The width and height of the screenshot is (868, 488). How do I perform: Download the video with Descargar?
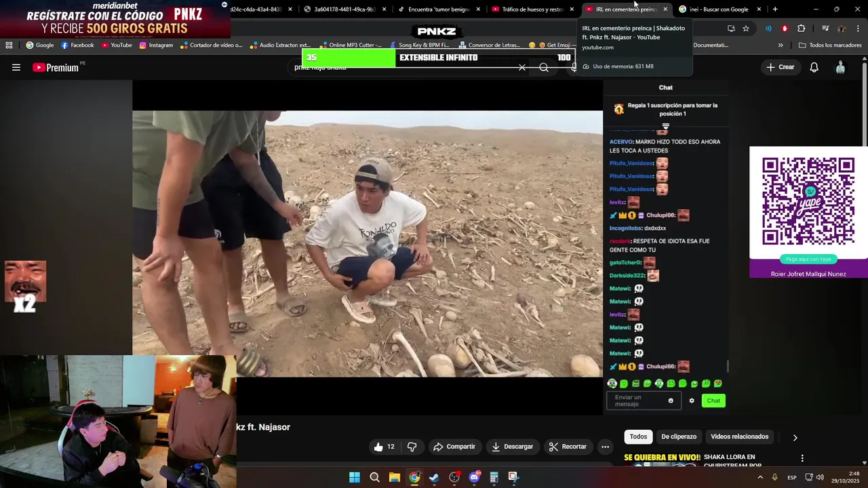pos(513,447)
